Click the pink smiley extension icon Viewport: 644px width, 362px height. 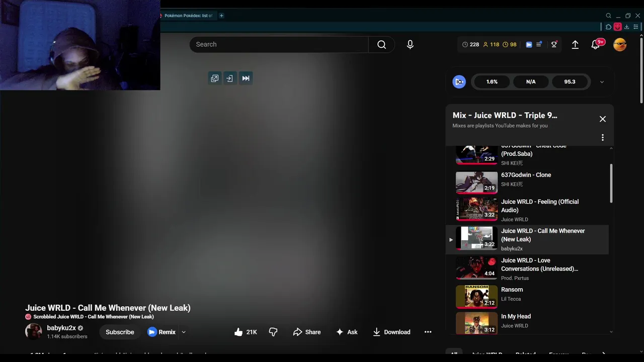point(617,27)
